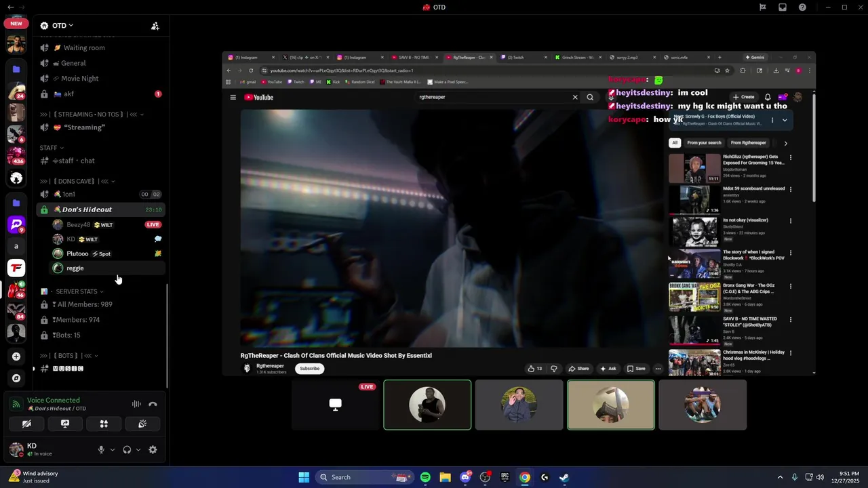Show hidden system tray icons chevron
The height and width of the screenshot is (488, 868).
click(780, 477)
